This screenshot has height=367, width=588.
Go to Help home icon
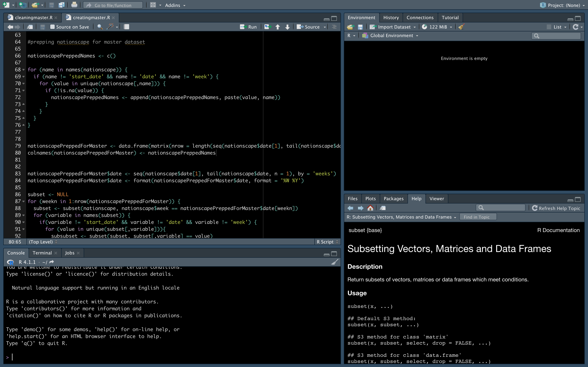370,208
